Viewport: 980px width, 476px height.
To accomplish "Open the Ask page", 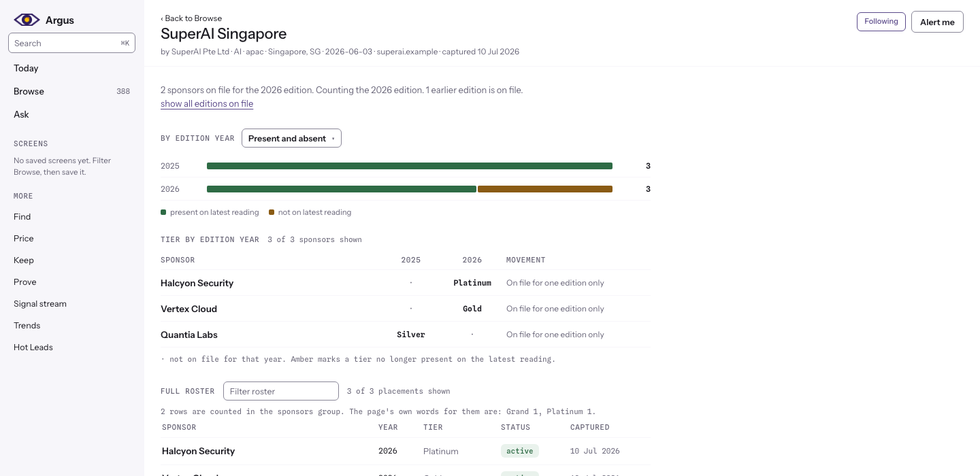I will click(x=21, y=114).
